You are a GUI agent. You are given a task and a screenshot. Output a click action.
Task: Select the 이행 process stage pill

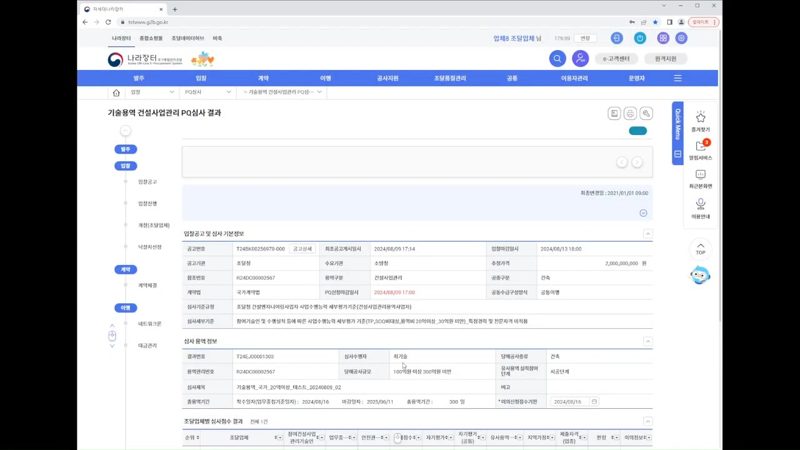126,308
